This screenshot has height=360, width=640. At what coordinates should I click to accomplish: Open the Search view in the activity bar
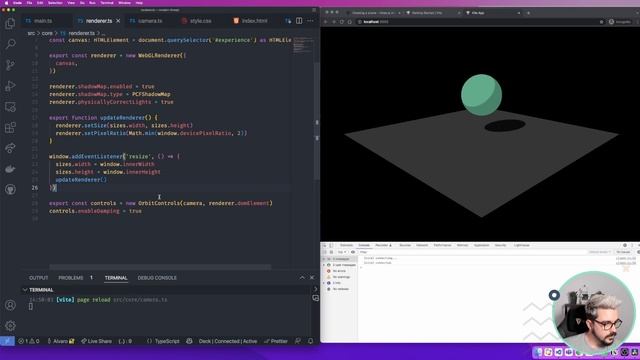[x=10, y=44]
